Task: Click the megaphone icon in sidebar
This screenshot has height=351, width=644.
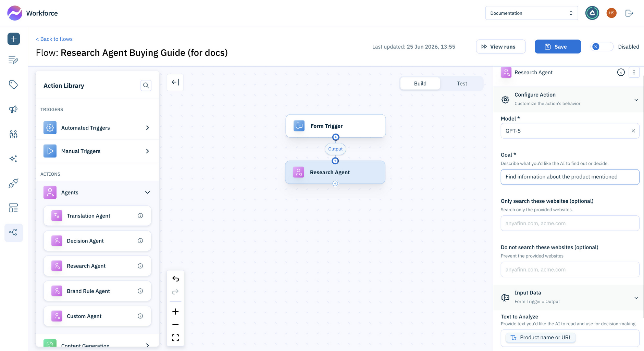Action: click(x=13, y=109)
